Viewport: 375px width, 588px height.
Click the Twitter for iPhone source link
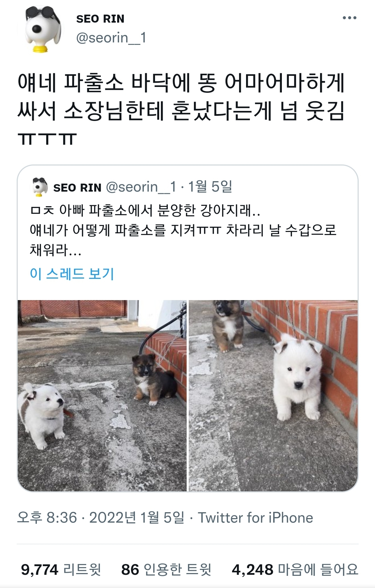point(255,518)
